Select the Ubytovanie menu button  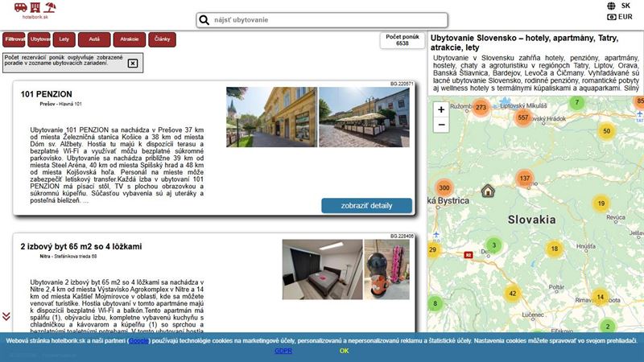pyautogui.click(x=39, y=39)
